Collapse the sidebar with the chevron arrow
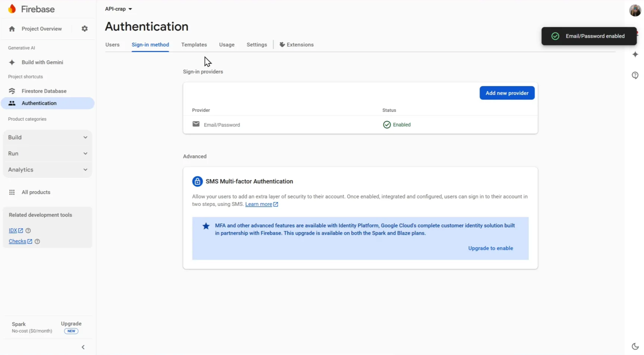The image size is (644, 355). [83, 347]
